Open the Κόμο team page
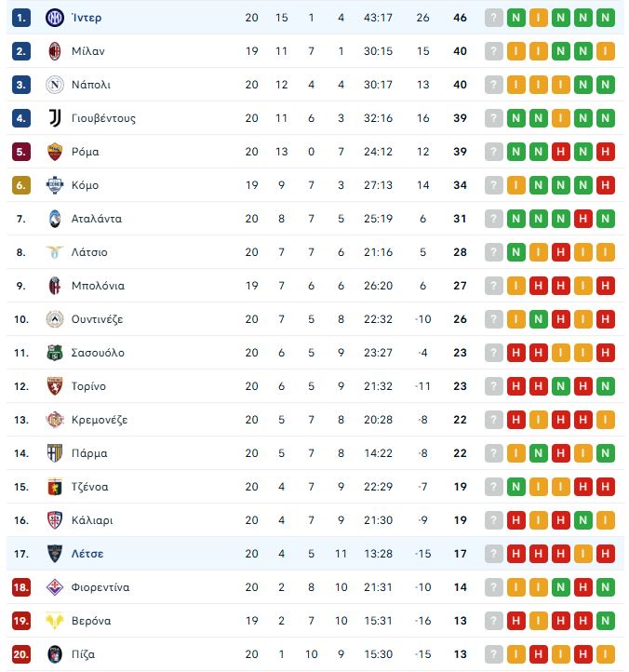Viewport: 629px width, 672px height. pyautogui.click(x=85, y=185)
